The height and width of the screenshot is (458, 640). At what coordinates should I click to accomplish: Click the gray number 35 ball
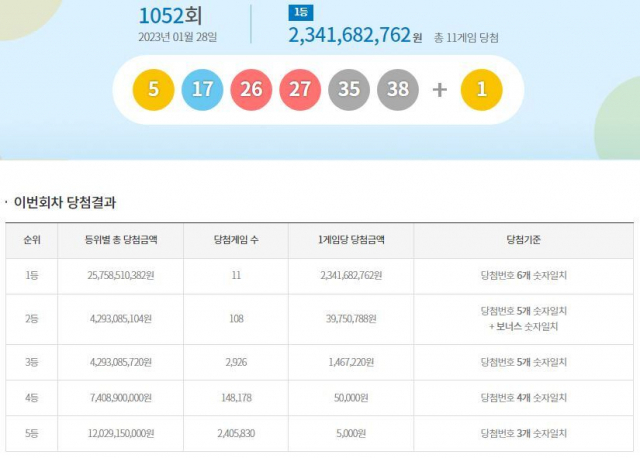point(349,90)
